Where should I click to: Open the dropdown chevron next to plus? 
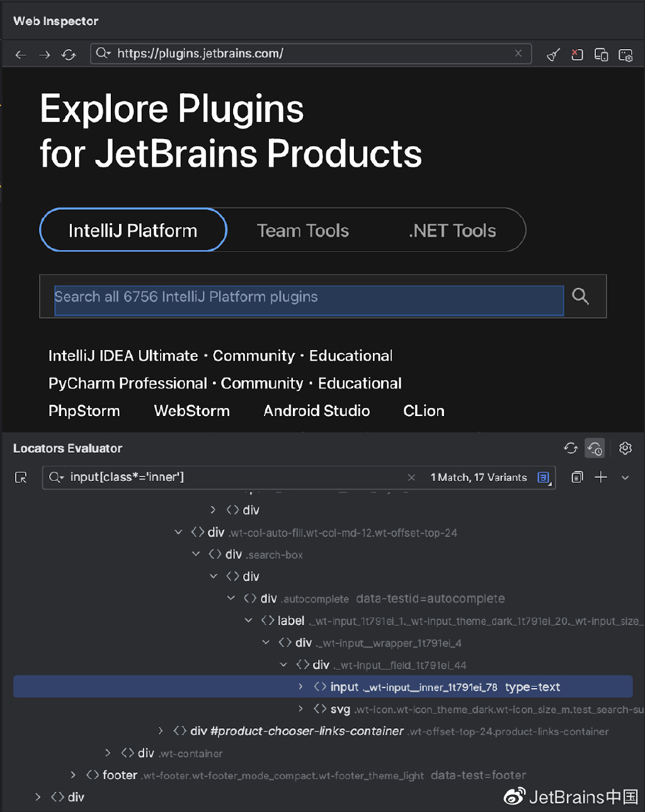click(625, 478)
